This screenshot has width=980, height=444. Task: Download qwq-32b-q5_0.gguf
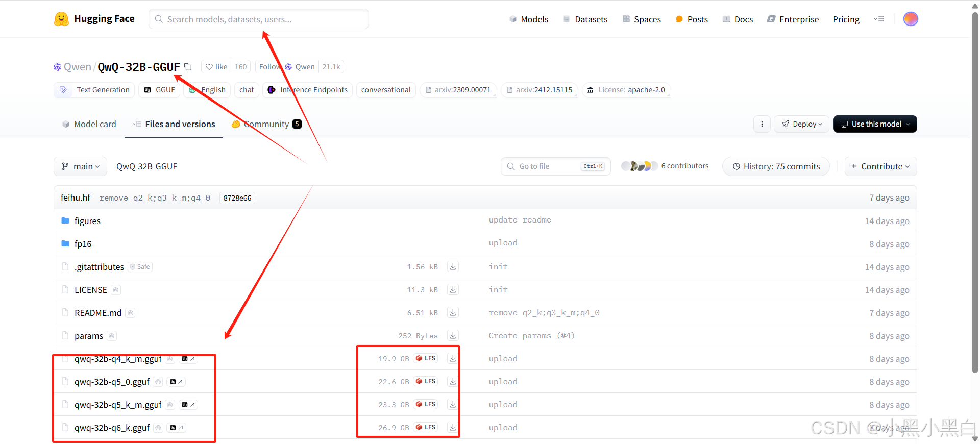pyautogui.click(x=453, y=381)
